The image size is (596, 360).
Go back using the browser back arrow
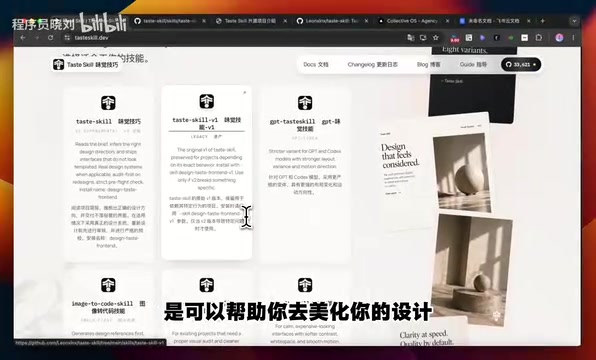click(23, 38)
